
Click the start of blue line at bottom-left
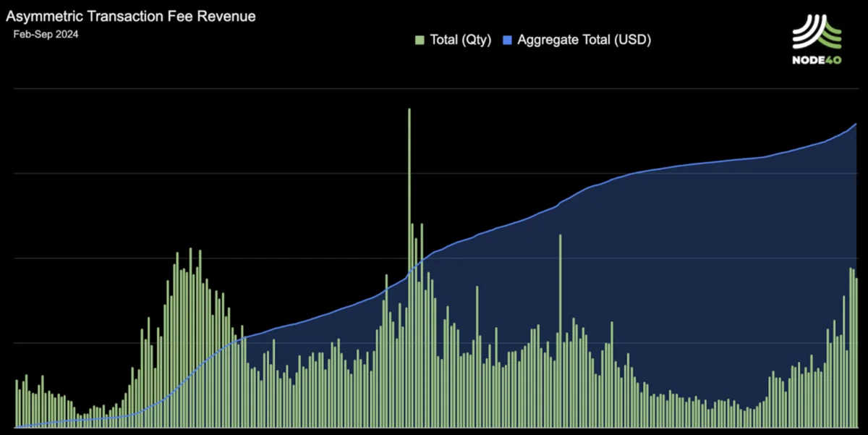pyautogui.click(x=17, y=426)
